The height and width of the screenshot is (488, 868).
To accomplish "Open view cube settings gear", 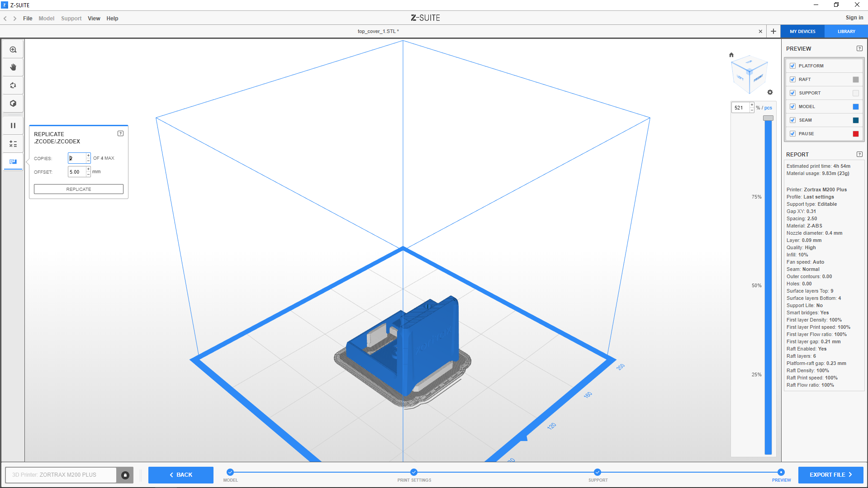I will coord(770,92).
